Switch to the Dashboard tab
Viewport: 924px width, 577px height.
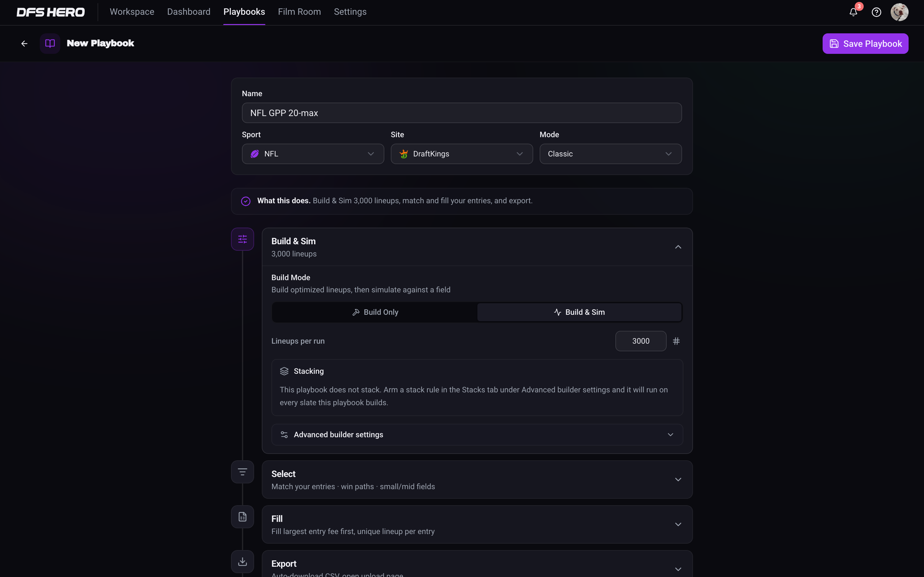[x=189, y=12]
